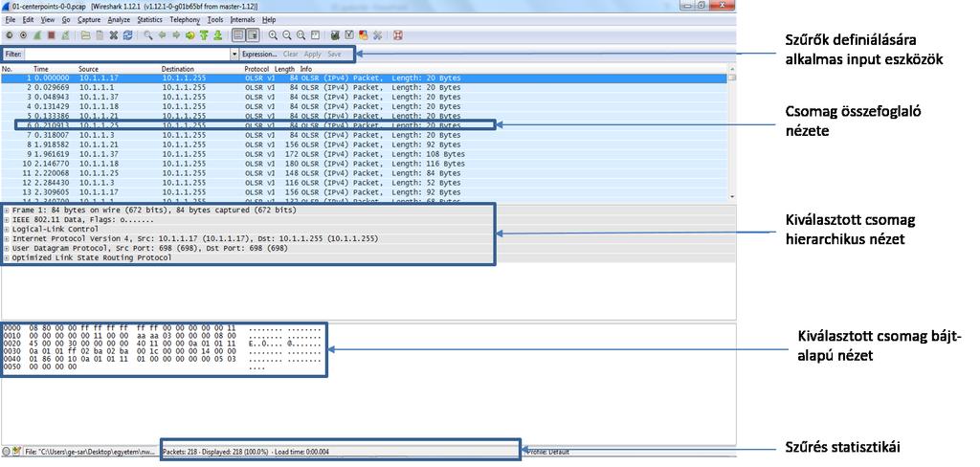980x467 pixels.
Task: Open the Edit menu
Action: [28, 20]
